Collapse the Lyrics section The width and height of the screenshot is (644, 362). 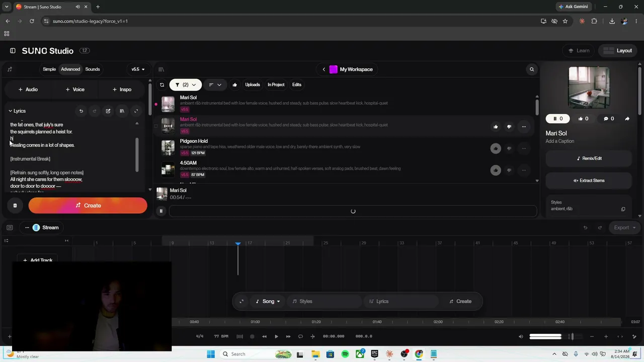(x=17, y=111)
